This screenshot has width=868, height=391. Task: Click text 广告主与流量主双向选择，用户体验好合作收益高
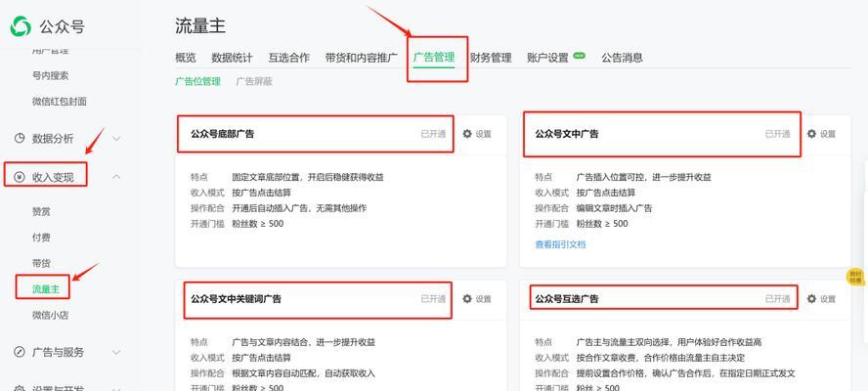click(x=670, y=342)
